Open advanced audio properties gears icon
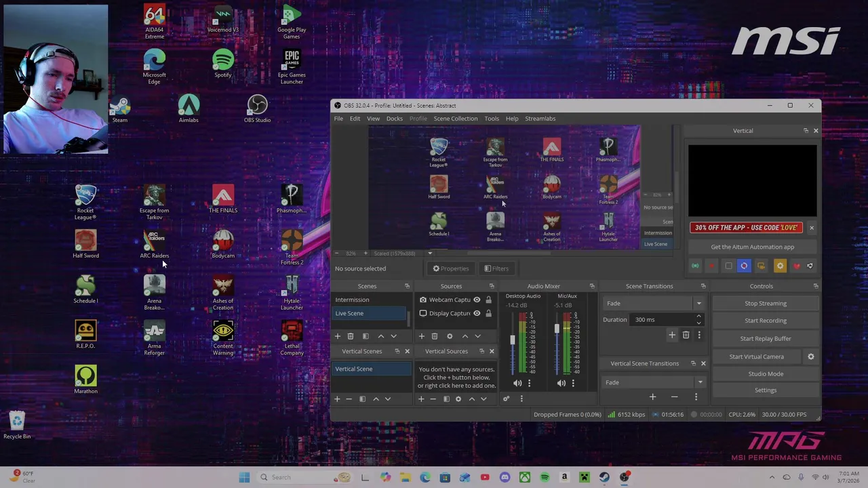 506,399
